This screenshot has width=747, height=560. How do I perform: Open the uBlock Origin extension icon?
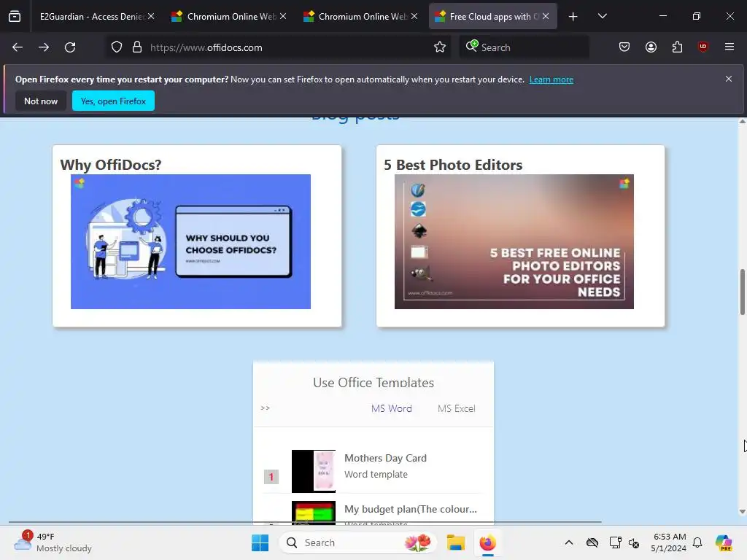pyautogui.click(x=703, y=47)
